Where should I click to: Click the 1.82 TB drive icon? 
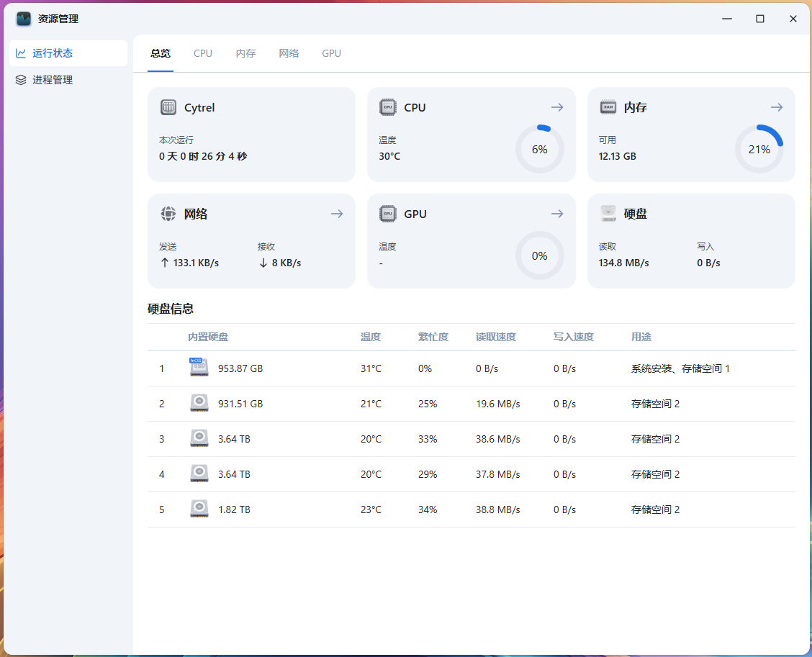[199, 509]
